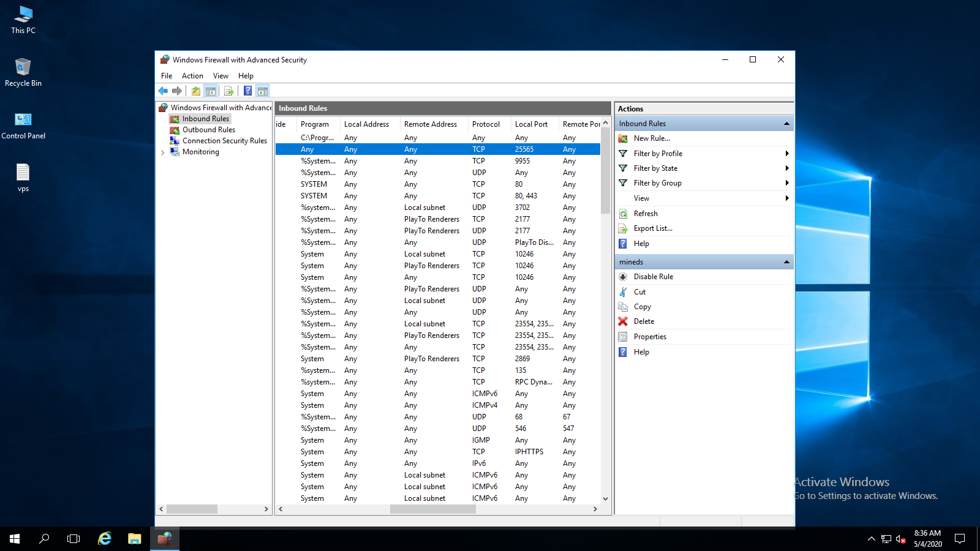Screen dimensions: 980x551
Task: Click the Up one level folder icon
Action: (x=195, y=91)
